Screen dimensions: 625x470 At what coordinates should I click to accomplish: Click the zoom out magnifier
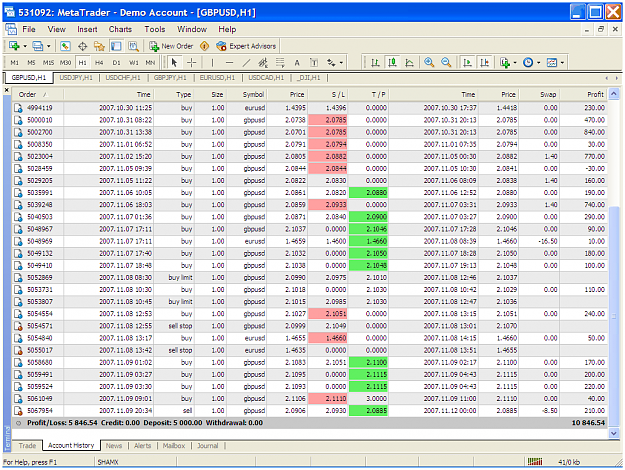click(x=446, y=63)
